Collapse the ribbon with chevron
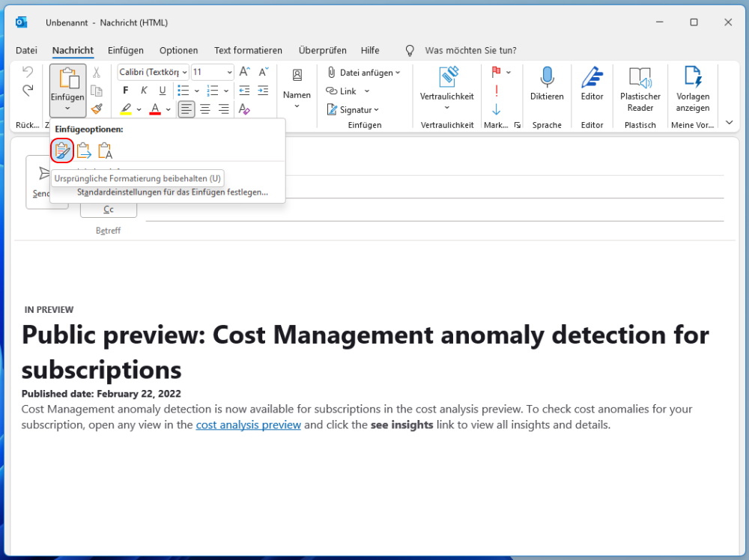The width and height of the screenshot is (749, 560). [730, 123]
